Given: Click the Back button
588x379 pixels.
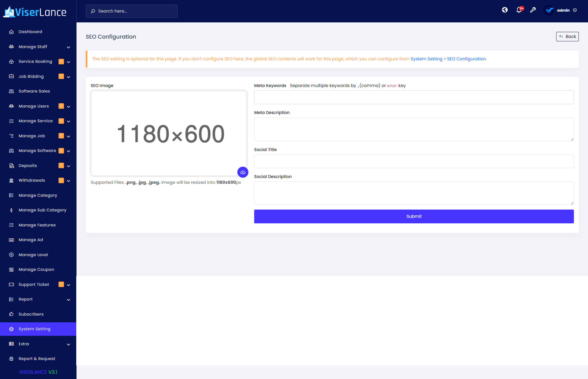Looking at the screenshot, I should click(x=567, y=36).
